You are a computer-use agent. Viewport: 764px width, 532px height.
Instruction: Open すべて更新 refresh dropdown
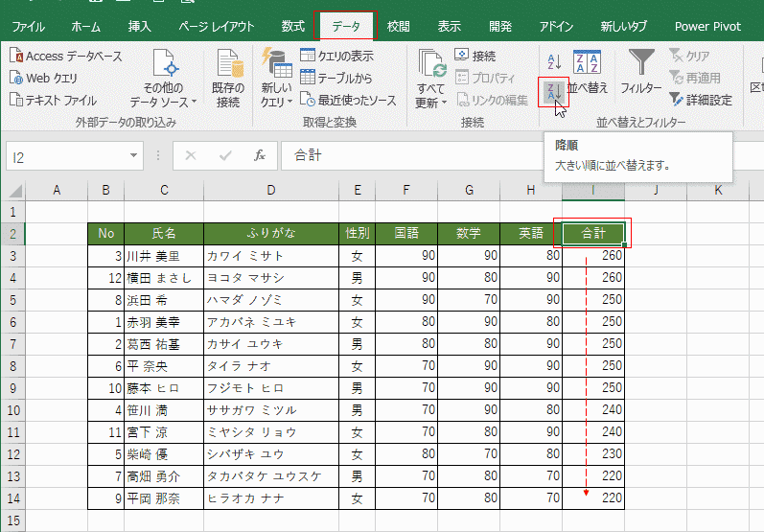(430, 78)
